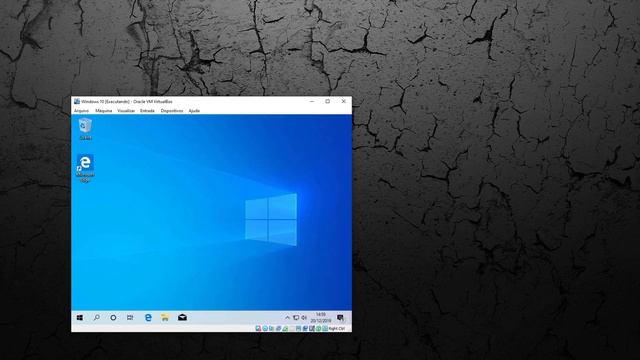Image resolution: width=640 pixels, height=360 pixels.
Task: Open the Máquina menu
Action: point(104,111)
